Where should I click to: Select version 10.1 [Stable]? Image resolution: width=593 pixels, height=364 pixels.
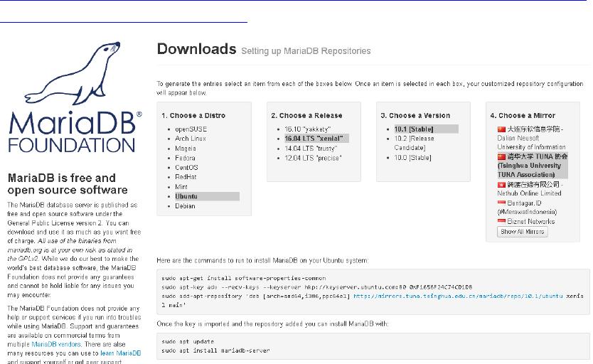pos(426,129)
